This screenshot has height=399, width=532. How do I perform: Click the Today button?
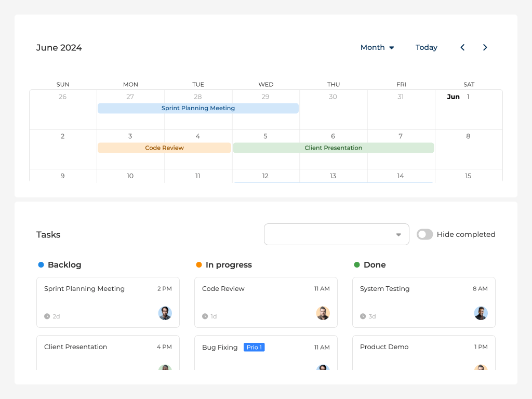point(426,47)
